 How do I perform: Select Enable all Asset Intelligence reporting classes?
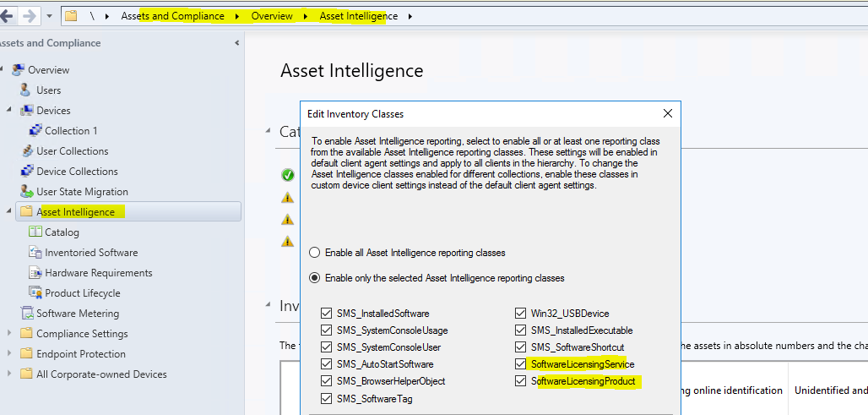pos(314,253)
